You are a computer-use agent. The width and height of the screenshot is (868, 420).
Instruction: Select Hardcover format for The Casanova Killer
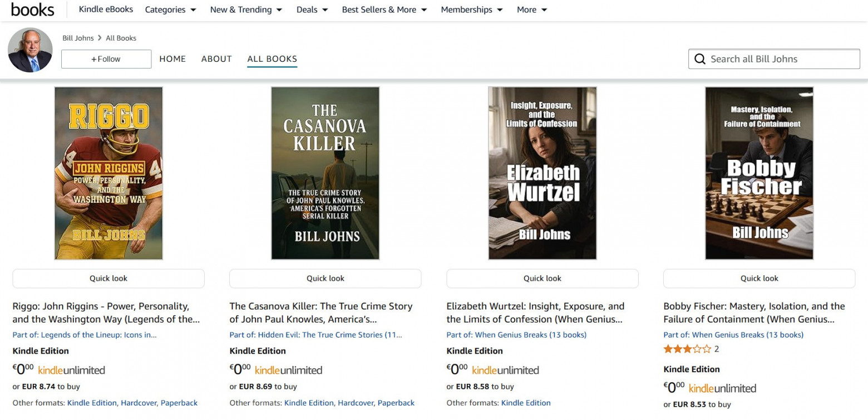356,403
